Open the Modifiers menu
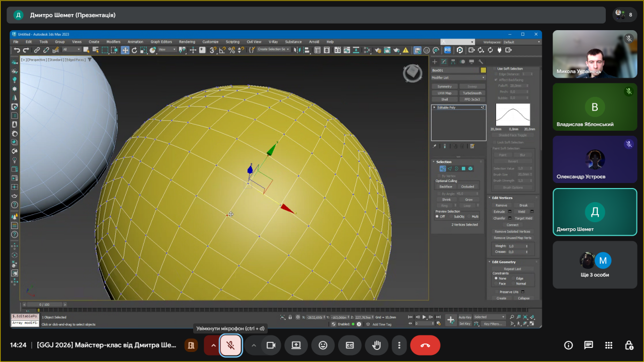644x362 pixels. (x=113, y=42)
